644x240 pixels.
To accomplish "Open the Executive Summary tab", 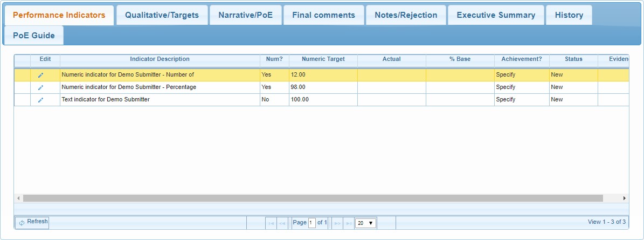I will (x=496, y=15).
